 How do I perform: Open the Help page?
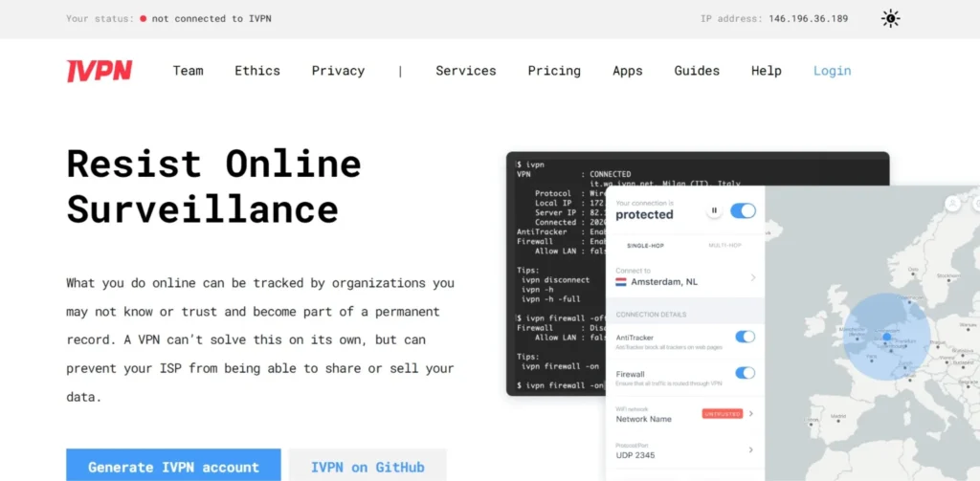(x=767, y=71)
